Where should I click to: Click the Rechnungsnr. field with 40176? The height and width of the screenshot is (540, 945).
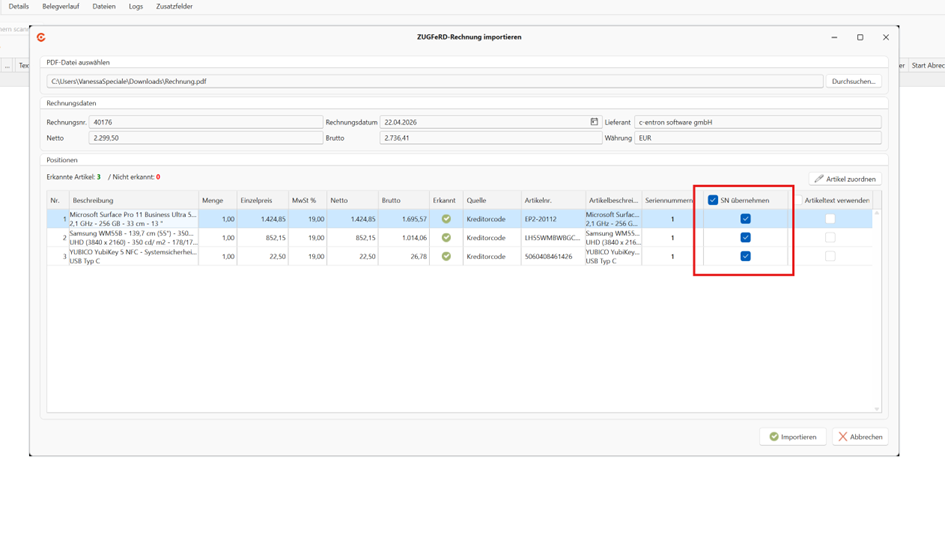(206, 122)
